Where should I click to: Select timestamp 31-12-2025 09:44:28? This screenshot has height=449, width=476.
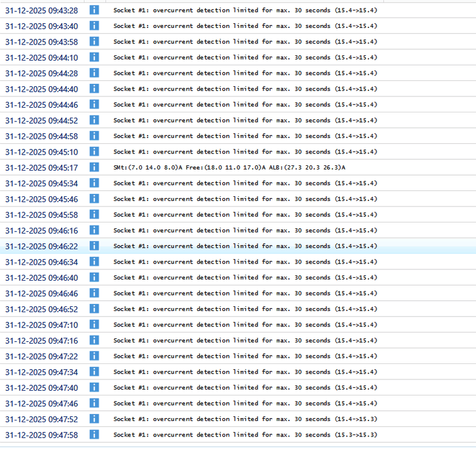point(42,74)
